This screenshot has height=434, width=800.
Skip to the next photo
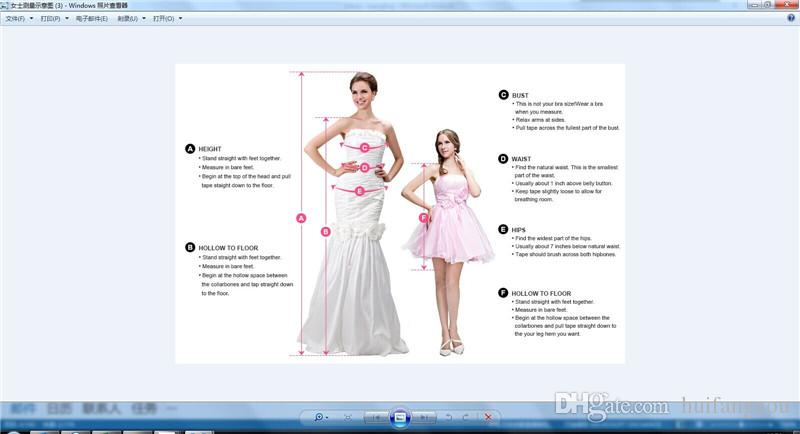(425, 417)
